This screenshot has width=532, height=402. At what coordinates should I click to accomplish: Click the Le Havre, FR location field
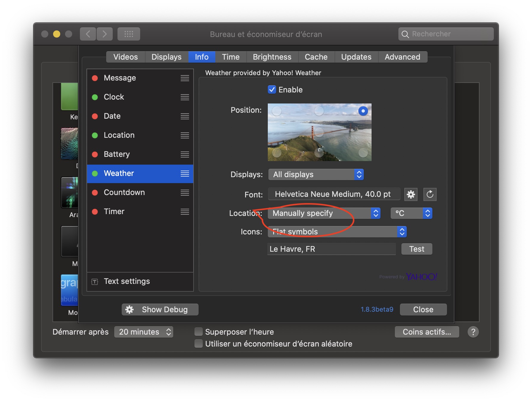(x=331, y=249)
